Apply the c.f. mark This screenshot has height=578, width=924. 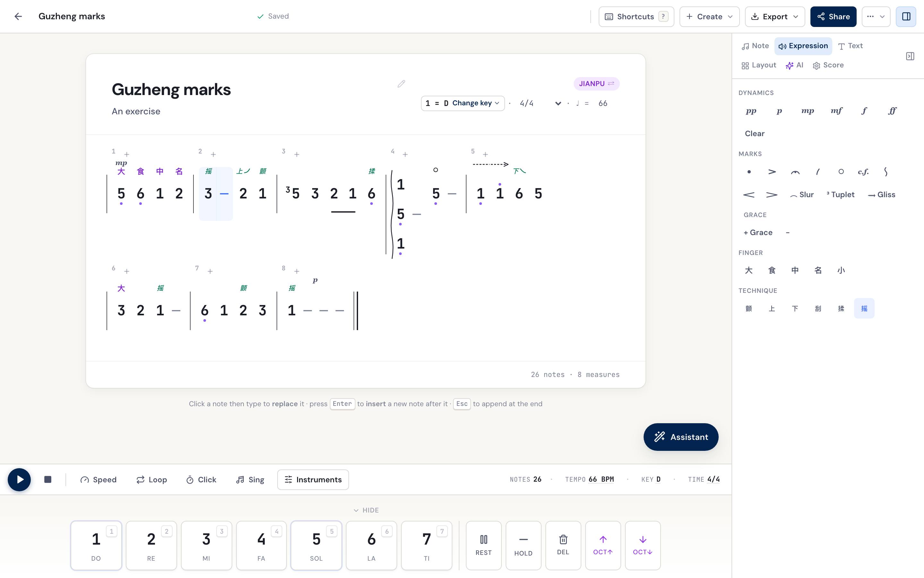[863, 172]
